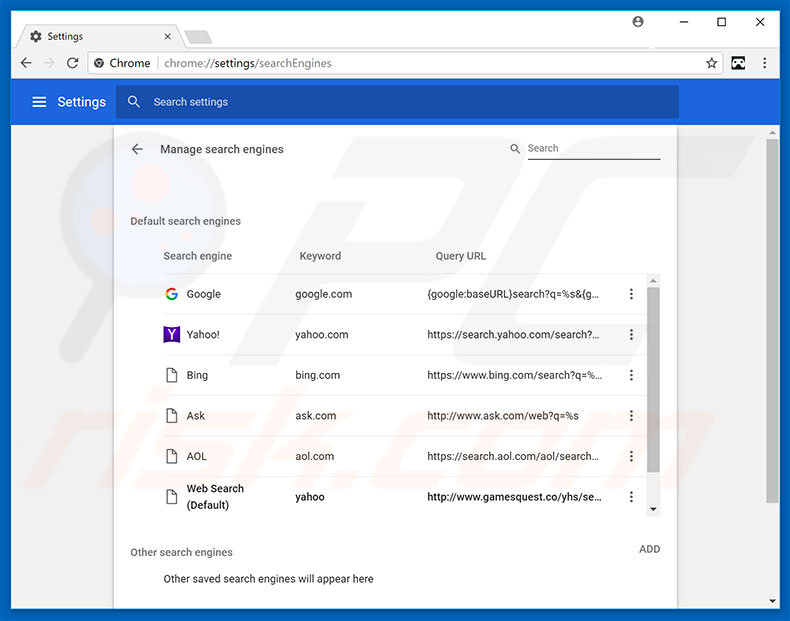Click the Search settings field

pos(397,102)
